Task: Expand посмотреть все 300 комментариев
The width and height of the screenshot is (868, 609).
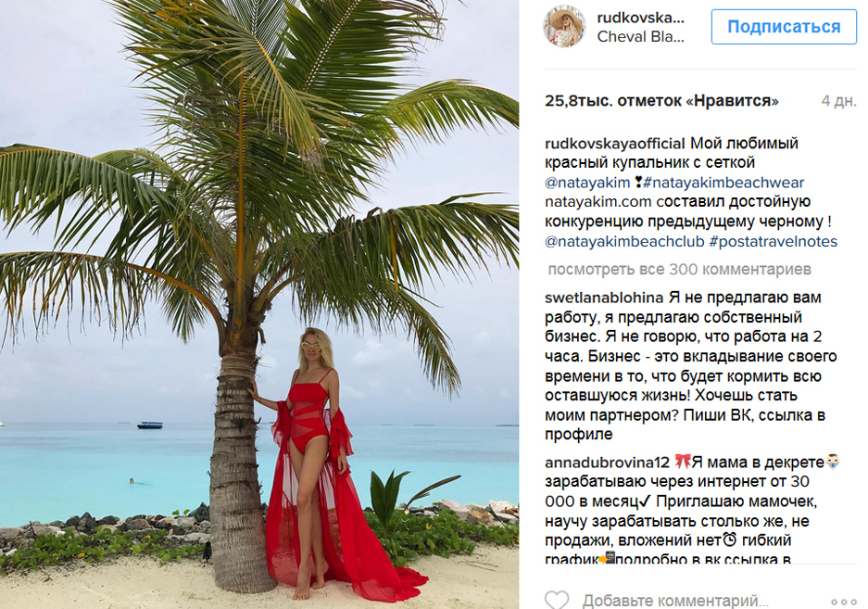Action: pyautogui.click(x=679, y=270)
